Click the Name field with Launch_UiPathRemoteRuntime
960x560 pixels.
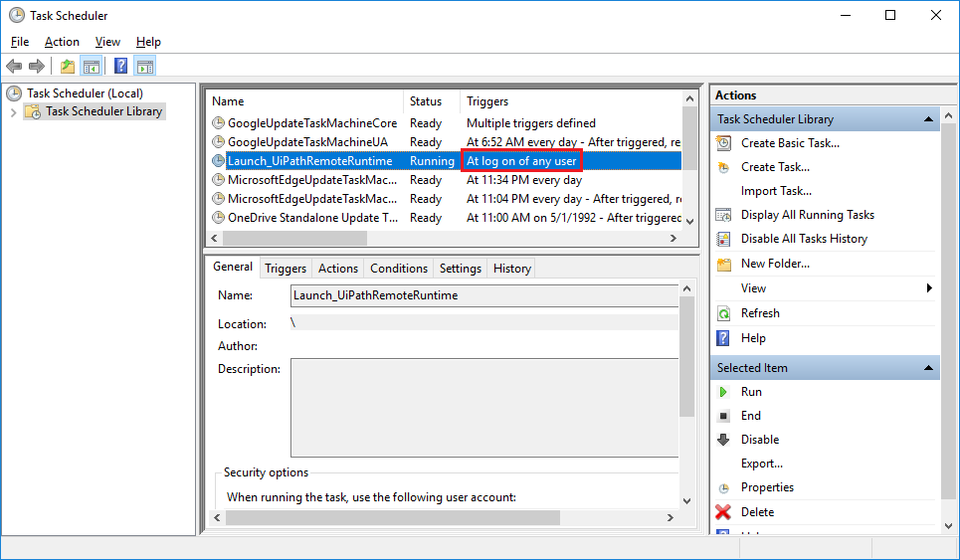[x=482, y=295]
